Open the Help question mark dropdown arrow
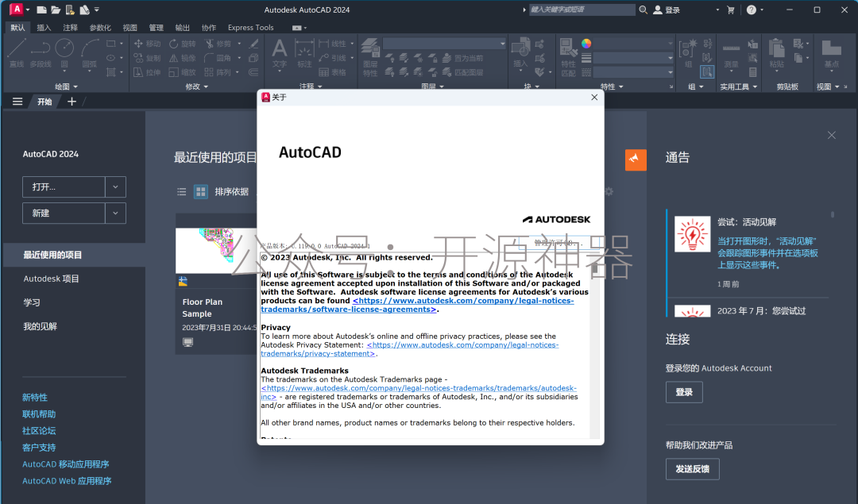 click(762, 10)
